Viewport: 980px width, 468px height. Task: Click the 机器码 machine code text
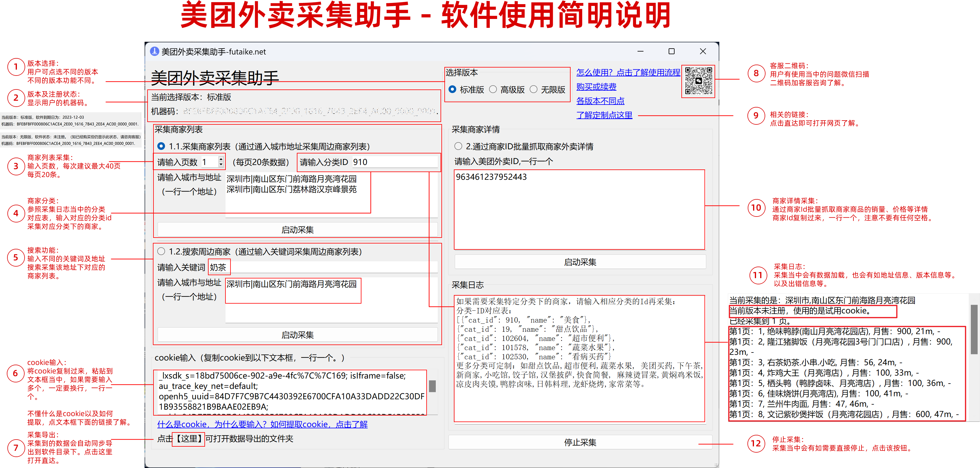coord(295,111)
